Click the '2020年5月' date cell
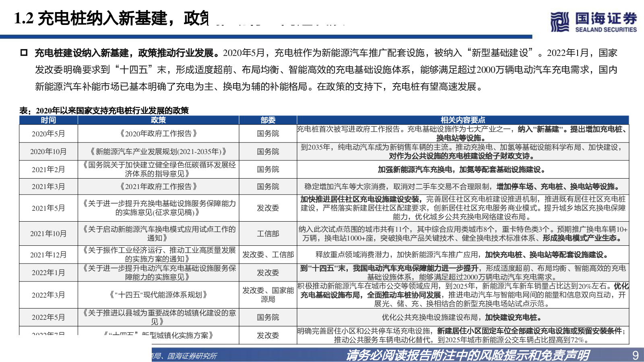The height and width of the screenshot is (362, 644). [48, 134]
